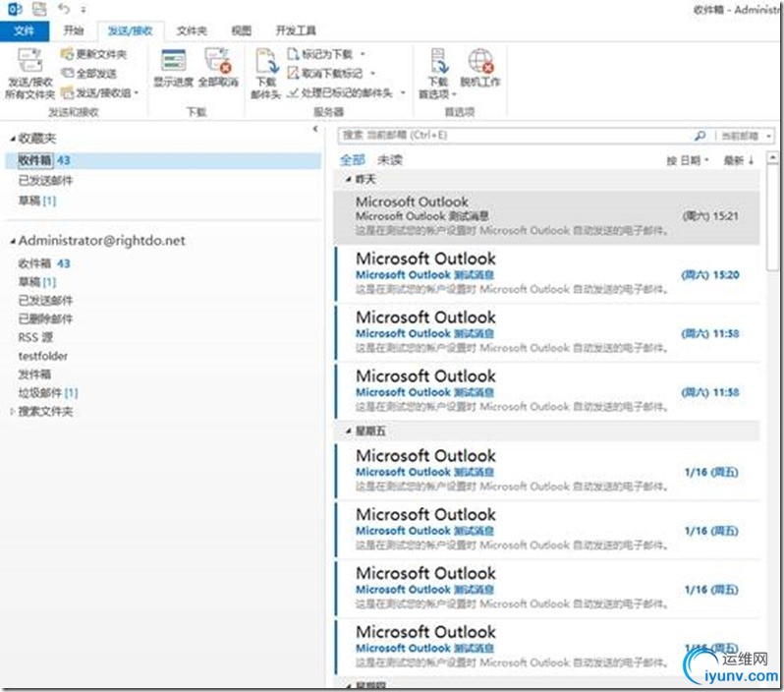
Task: Open Download Preferences (下载首选项) menu
Action: click(437, 74)
